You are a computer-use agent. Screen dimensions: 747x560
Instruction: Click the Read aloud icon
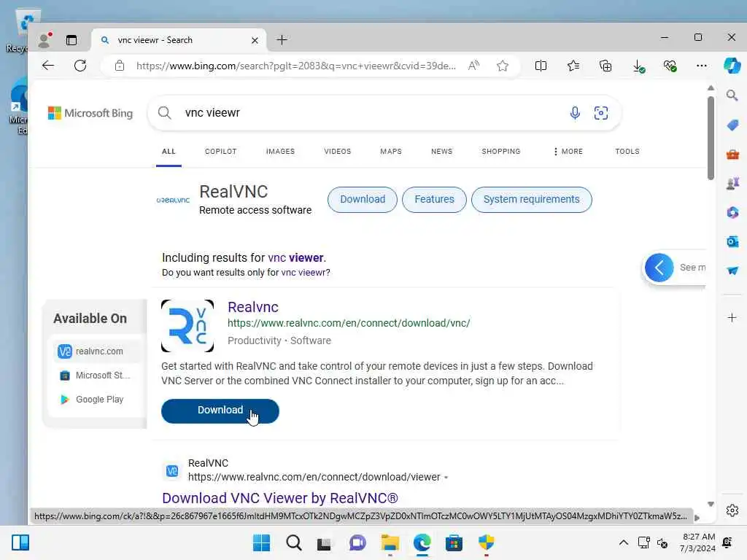click(x=473, y=66)
